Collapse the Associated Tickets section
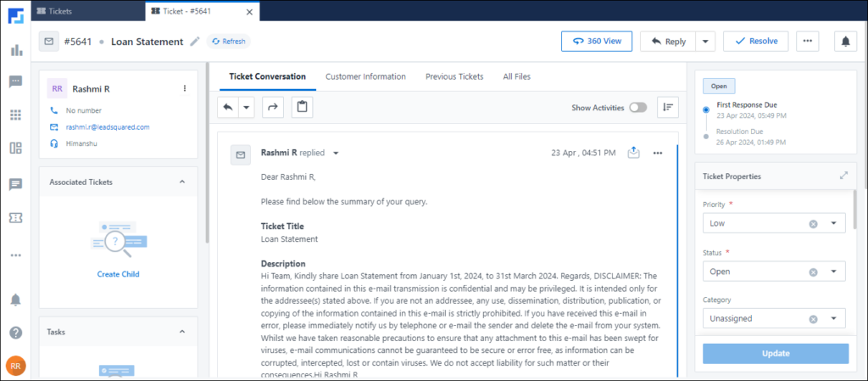The image size is (868, 381). 182,182
